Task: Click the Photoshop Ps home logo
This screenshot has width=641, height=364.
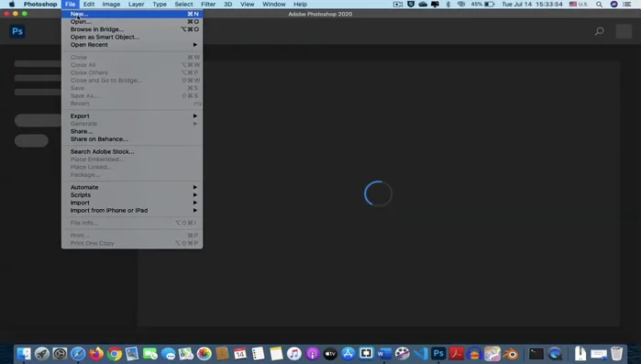Action: coord(17,31)
